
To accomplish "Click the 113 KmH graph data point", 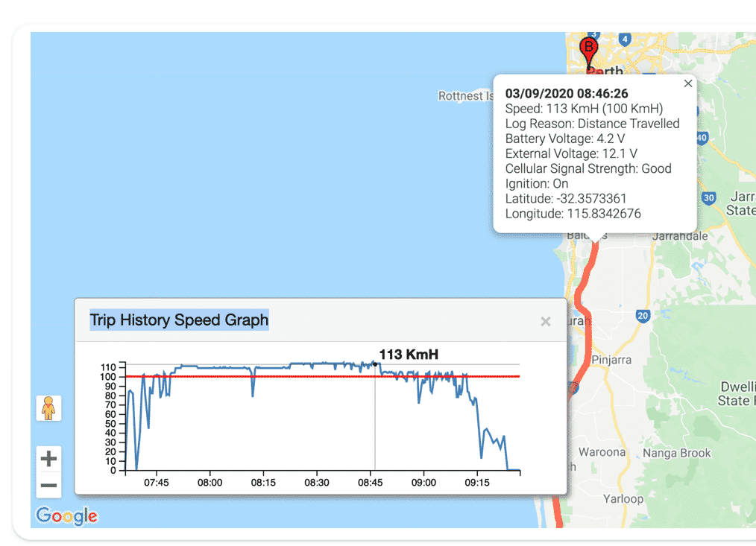I will click(374, 364).
